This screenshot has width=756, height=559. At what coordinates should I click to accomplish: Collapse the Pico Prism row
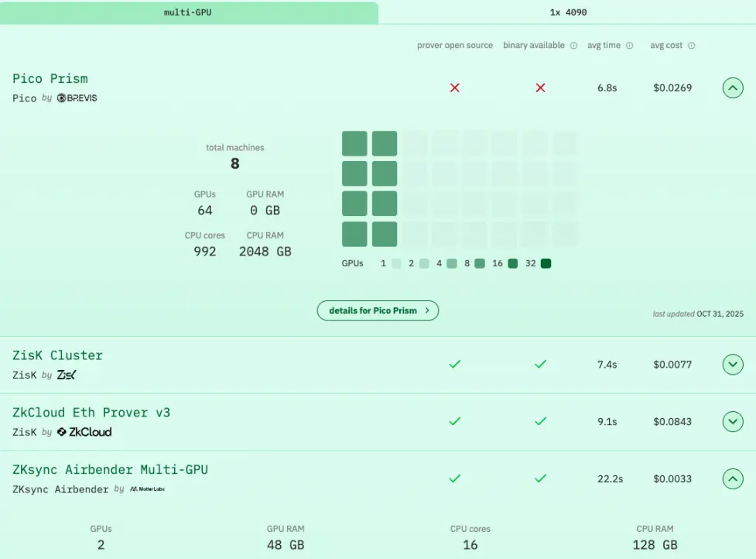(733, 88)
